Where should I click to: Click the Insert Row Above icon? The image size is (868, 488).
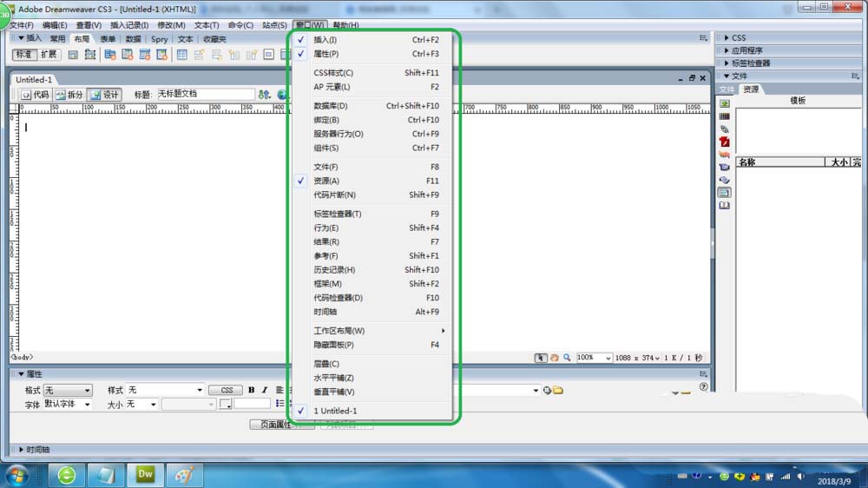(x=199, y=55)
